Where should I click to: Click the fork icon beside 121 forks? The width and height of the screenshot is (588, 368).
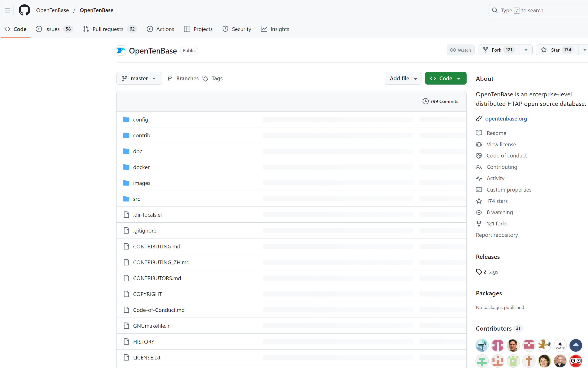point(479,224)
